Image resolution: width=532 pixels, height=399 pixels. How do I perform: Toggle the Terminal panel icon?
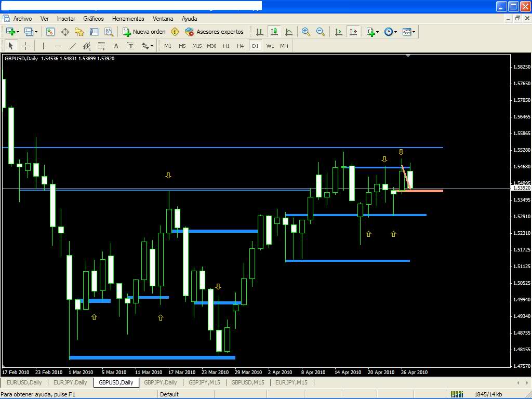click(x=94, y=32)
